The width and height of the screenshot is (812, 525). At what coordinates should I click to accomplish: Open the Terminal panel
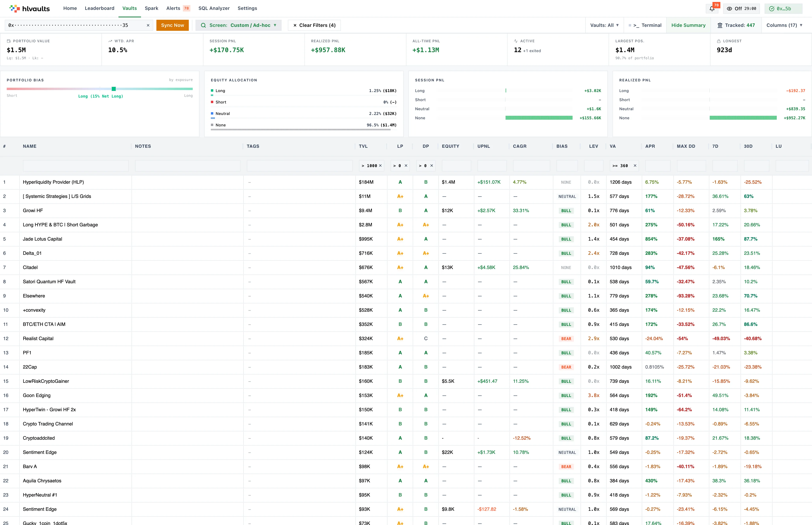pos(645,25)
